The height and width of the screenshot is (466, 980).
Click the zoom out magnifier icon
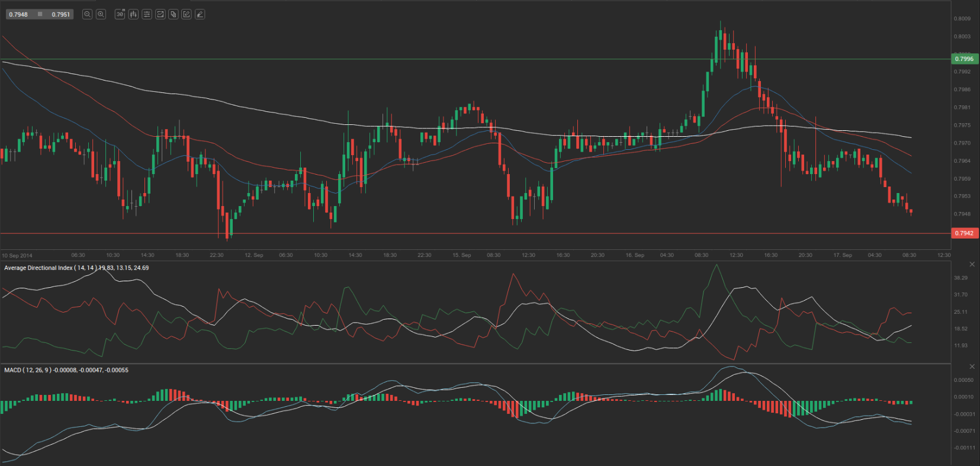click(87, 14)
